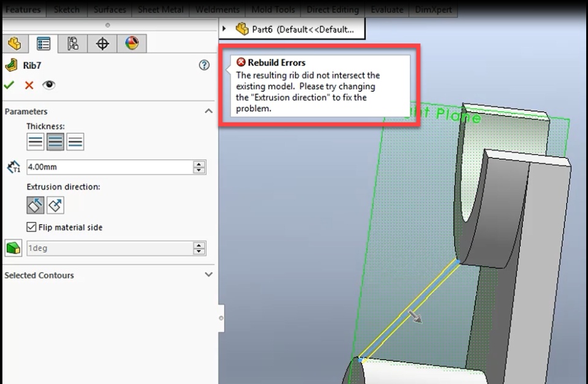Open the ConfigurationManager tab
588x384 pixels.
point(73,43)
